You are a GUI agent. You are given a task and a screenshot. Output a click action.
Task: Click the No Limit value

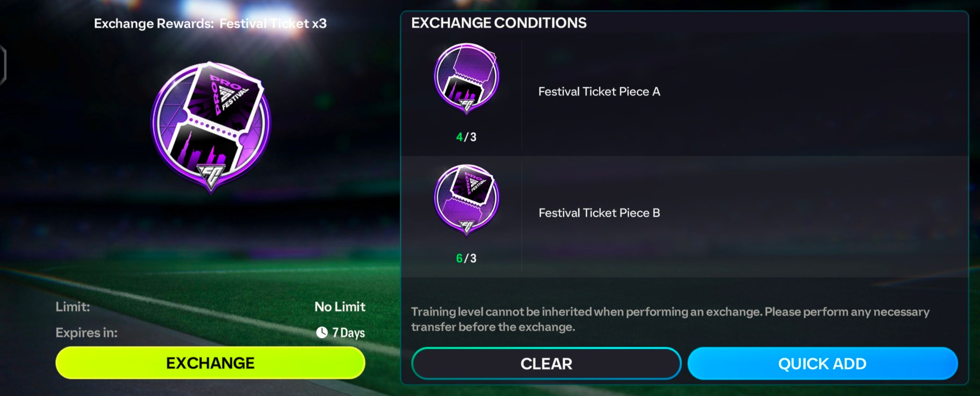pyautogui.click(x=340, y=306)
